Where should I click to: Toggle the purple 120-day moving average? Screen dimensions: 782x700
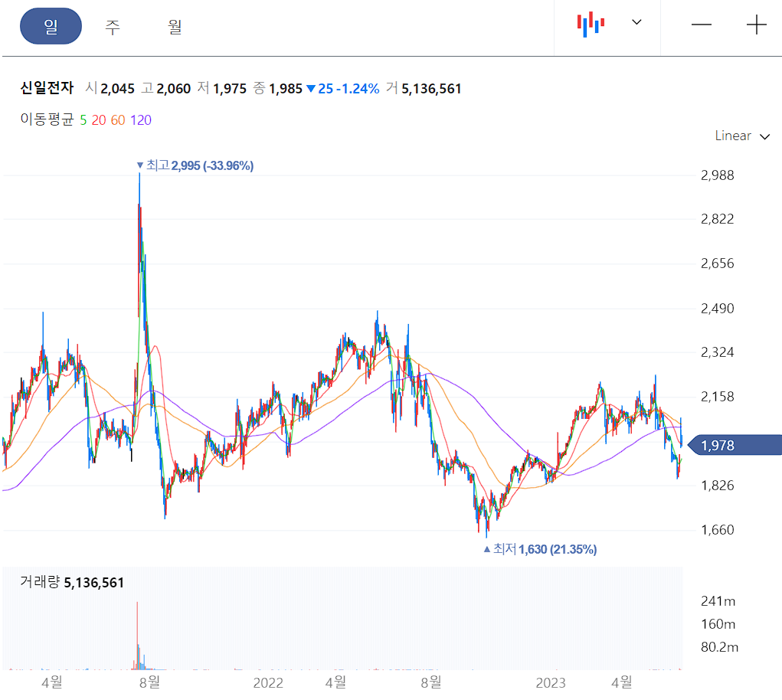(x=140, y=120)
